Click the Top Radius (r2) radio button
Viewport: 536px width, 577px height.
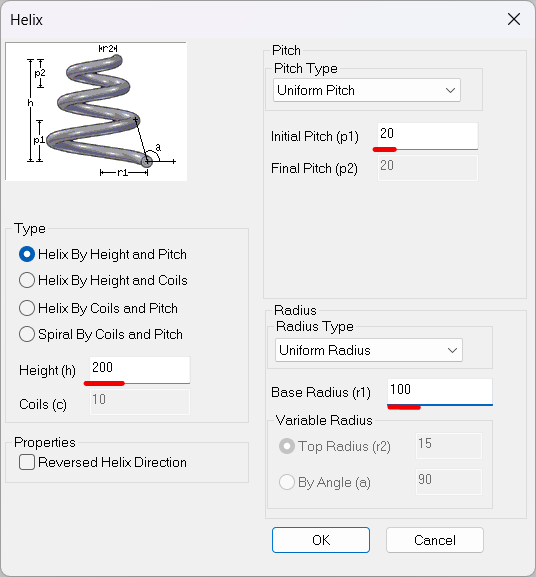coord(287,446)
